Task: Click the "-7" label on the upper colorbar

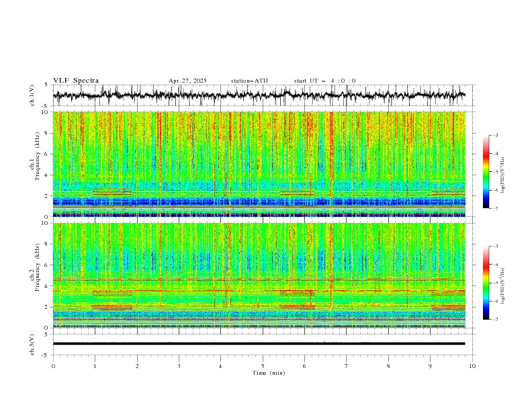Action: point(496,208)
